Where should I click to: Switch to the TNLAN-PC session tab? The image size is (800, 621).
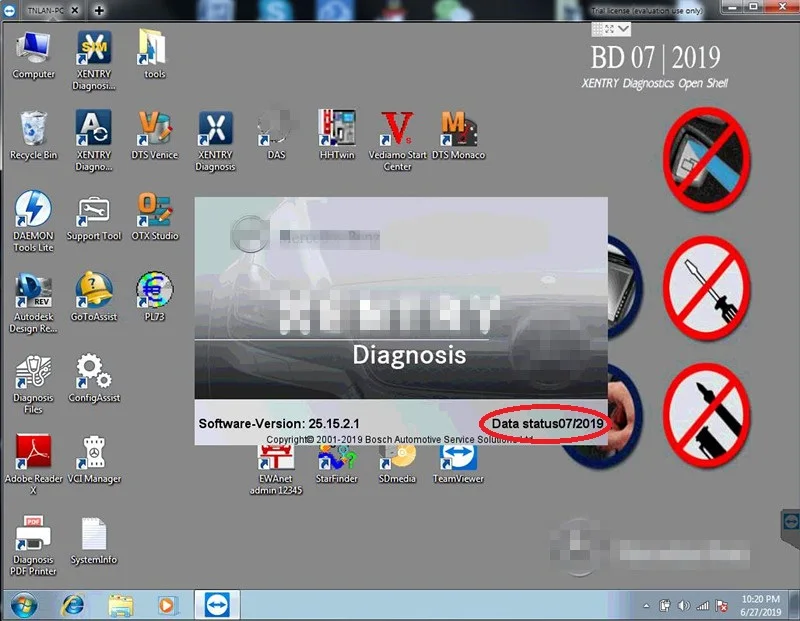(x=45, y=10)
